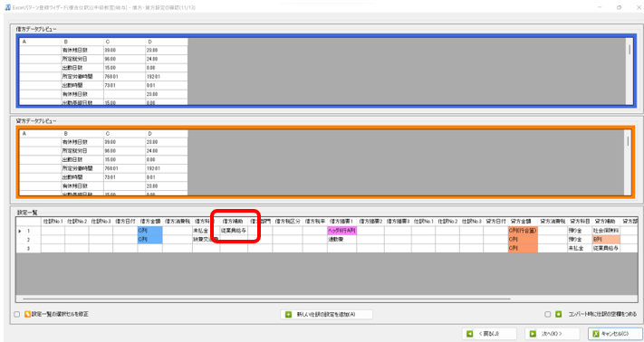This screenshot has width=644, height=342.
Task: Click the 借方補助 column header
Action: (234, 222)
